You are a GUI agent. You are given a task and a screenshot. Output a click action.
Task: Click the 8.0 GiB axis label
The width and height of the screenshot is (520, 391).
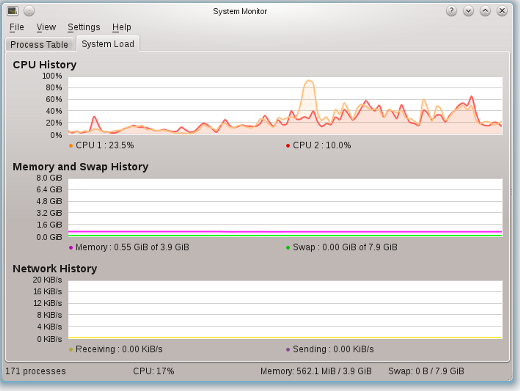point(49,178)
